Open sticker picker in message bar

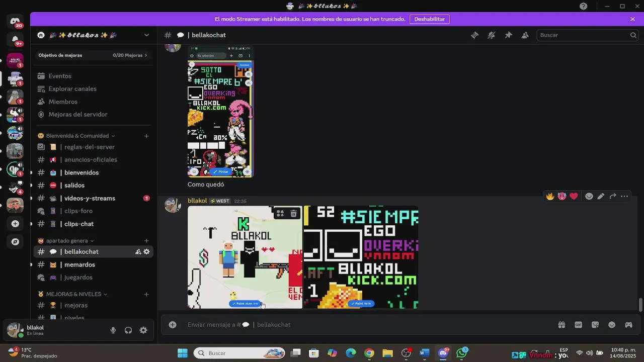pyautogui.click(x=595, y=325)
